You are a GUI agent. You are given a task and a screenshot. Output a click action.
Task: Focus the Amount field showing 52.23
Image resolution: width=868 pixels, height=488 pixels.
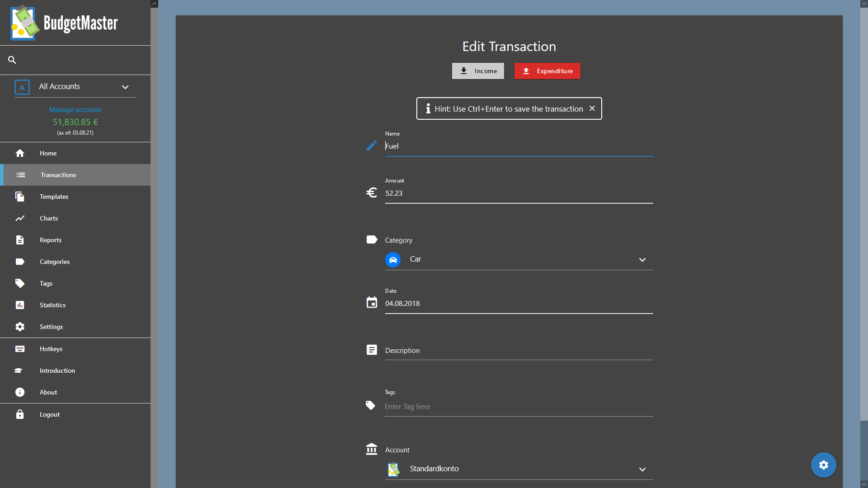[x=519, y=193]
